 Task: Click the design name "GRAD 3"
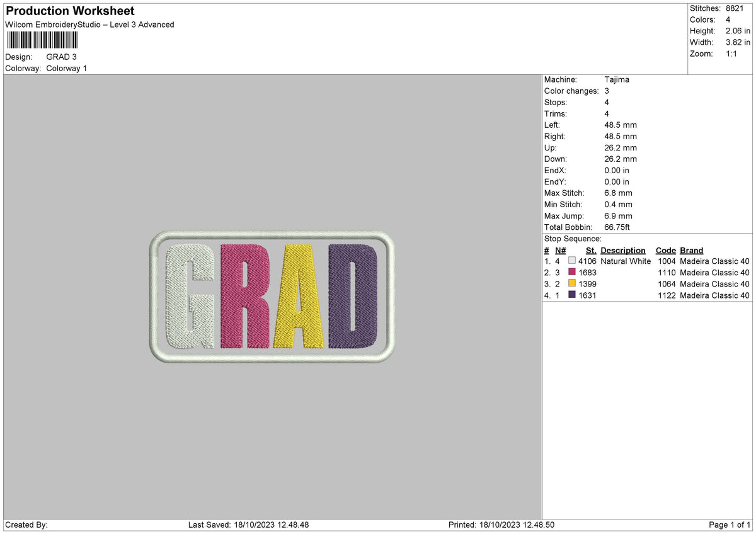(62, 57)
